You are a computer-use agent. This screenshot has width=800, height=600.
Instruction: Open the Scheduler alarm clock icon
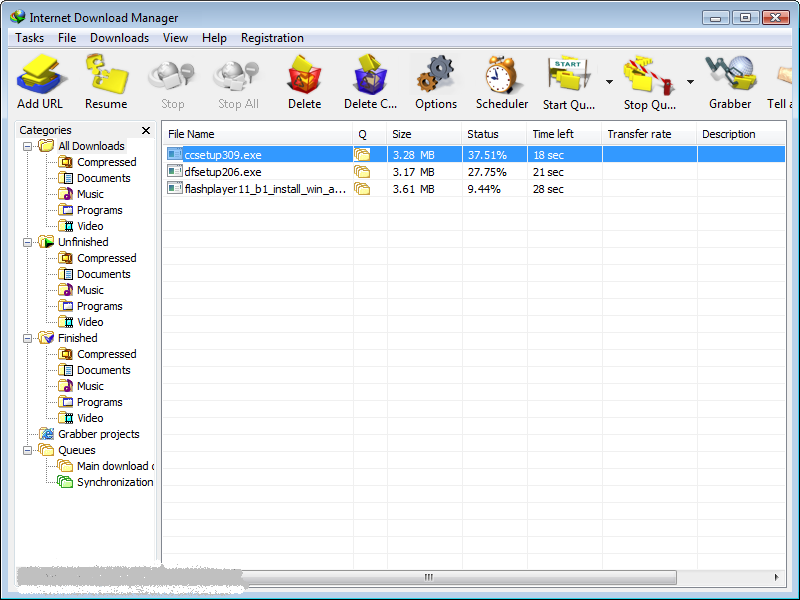tap(502, 75)
